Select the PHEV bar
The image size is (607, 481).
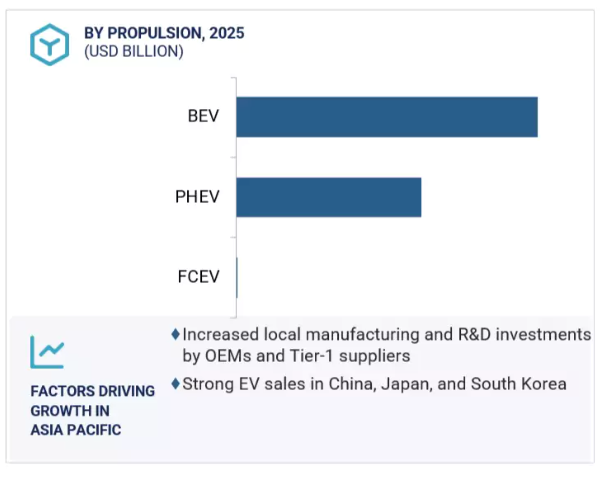pyautogui.click(x=329, y=197)
